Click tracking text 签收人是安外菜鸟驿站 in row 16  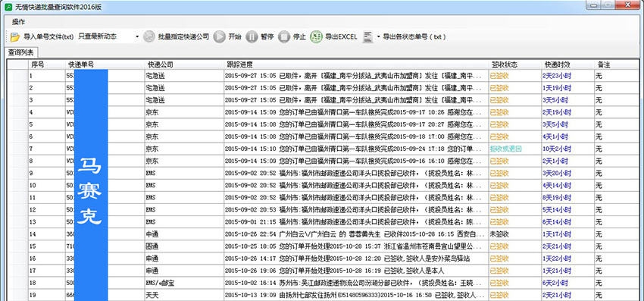[438, 259]
